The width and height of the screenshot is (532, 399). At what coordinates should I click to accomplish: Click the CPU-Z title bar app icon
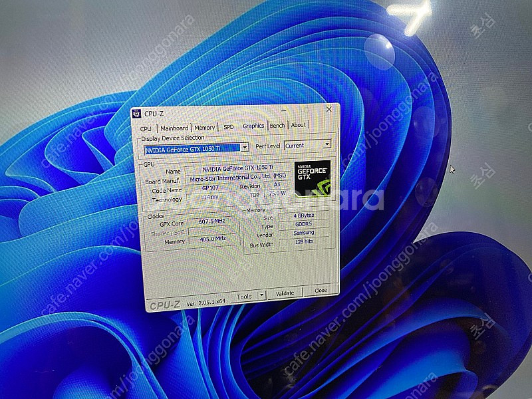point(136,114)
